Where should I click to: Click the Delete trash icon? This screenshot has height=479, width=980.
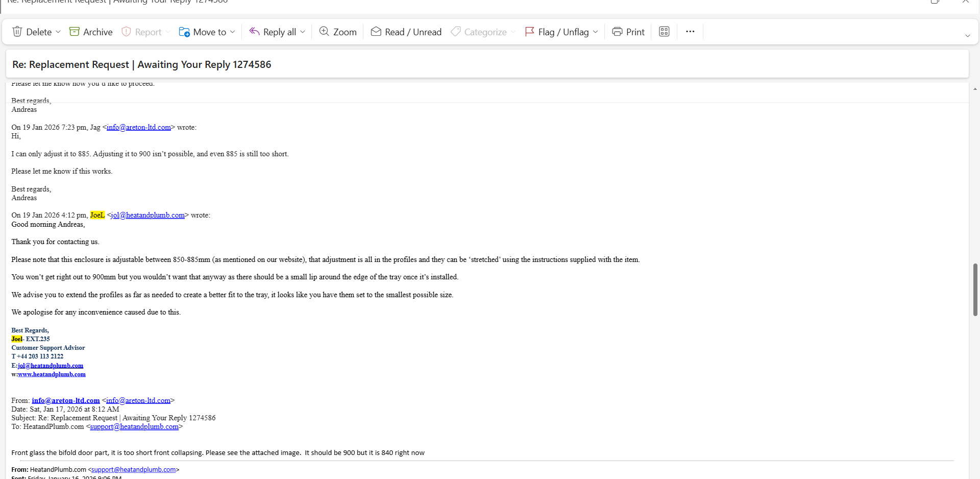tap(17, 32)
